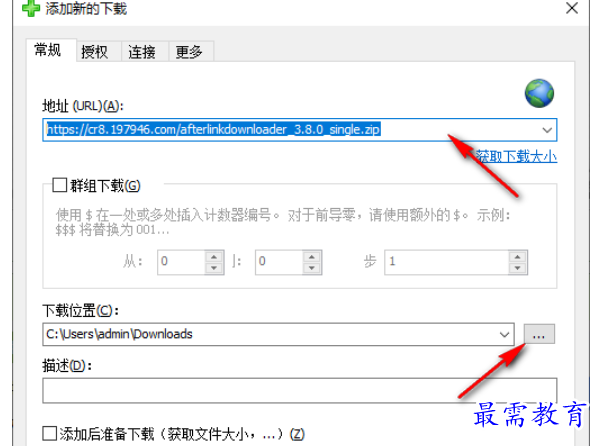Expand the URL address dropdown arrow

click(547, 130)
